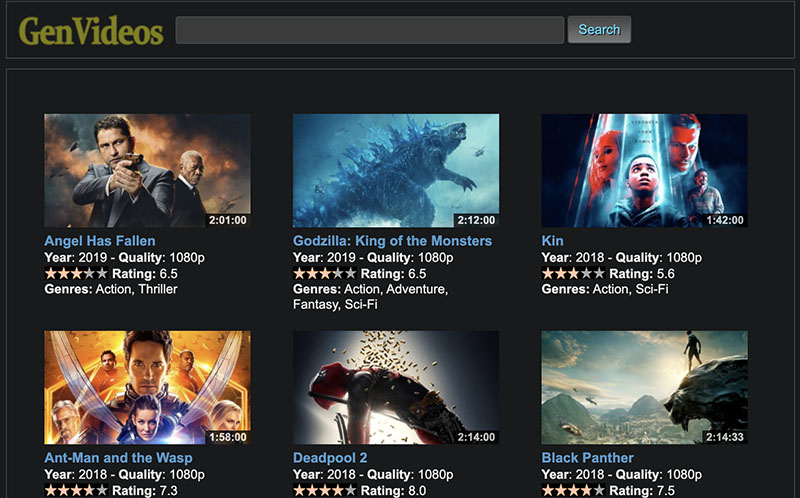Click the 2:14:33 duration badge on Black Panther
This screenshot has height=498, width=800.
pos(725,437)
